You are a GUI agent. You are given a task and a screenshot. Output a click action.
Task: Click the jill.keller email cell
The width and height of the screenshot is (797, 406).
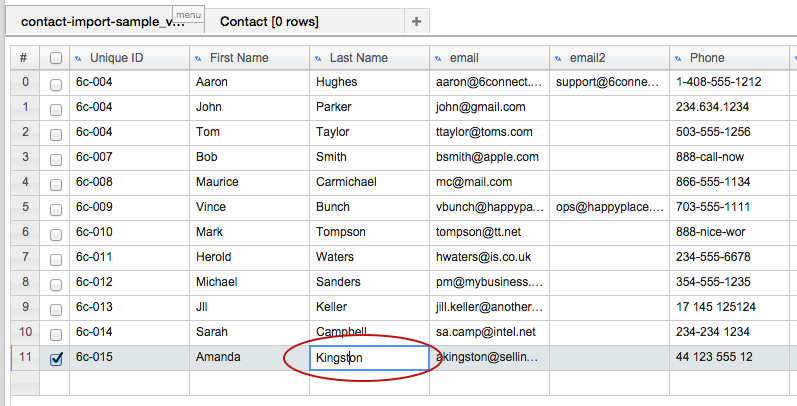click(489, 307)
